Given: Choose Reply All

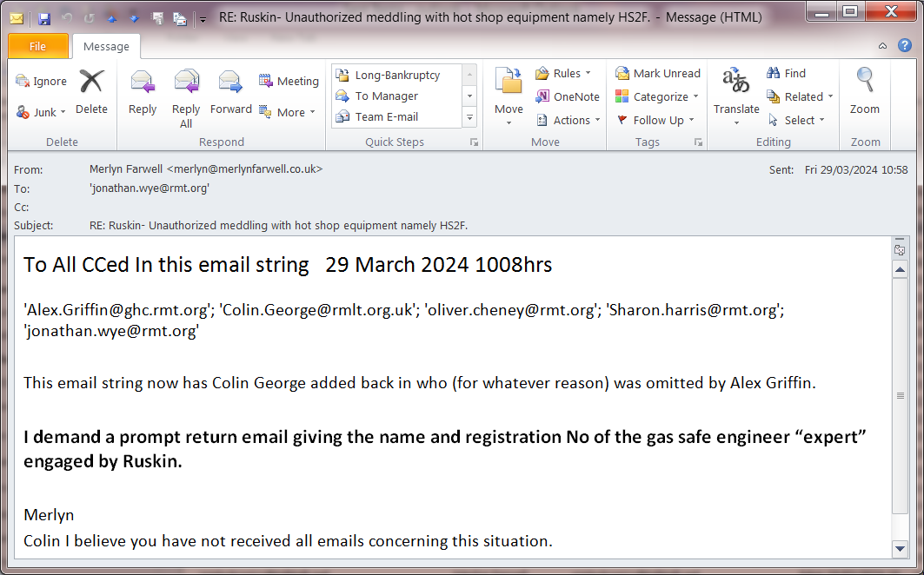Looking at the screenshot, I should pos(186,98).
